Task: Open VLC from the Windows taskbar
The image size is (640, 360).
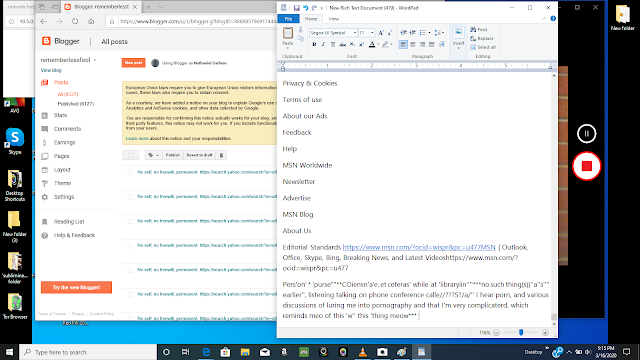Action: coord(362,352)
